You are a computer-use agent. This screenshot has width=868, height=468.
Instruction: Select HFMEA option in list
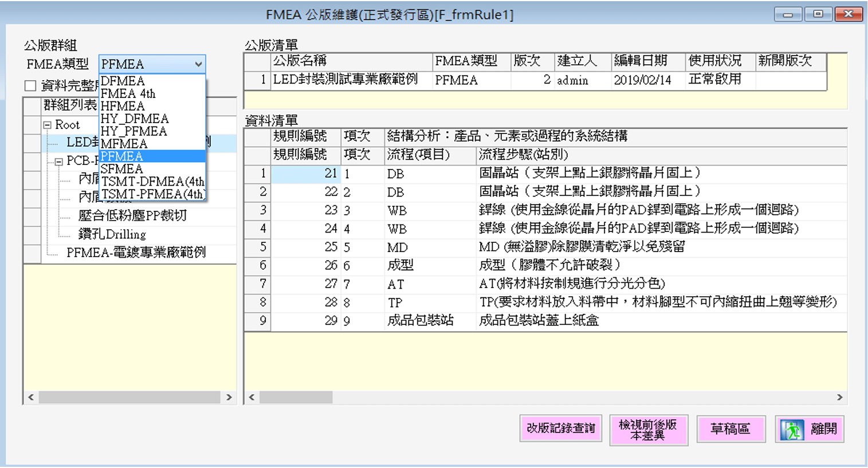tap(123, 107)
